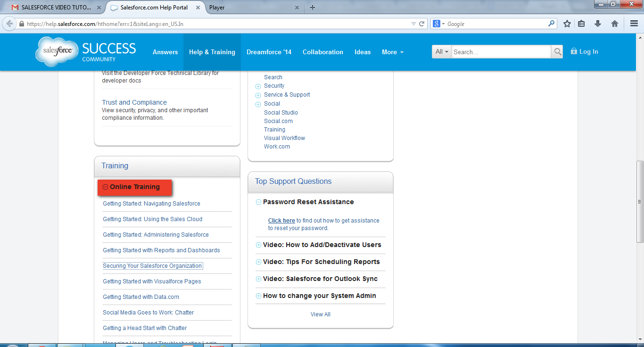Expand the Security topic
The height and width of the screenshot is (347, 644).
(x=258, y=86)
